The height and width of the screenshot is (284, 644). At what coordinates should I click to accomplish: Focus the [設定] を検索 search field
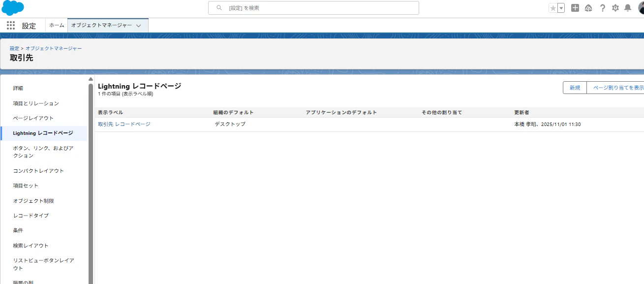(x=313, y=8)
